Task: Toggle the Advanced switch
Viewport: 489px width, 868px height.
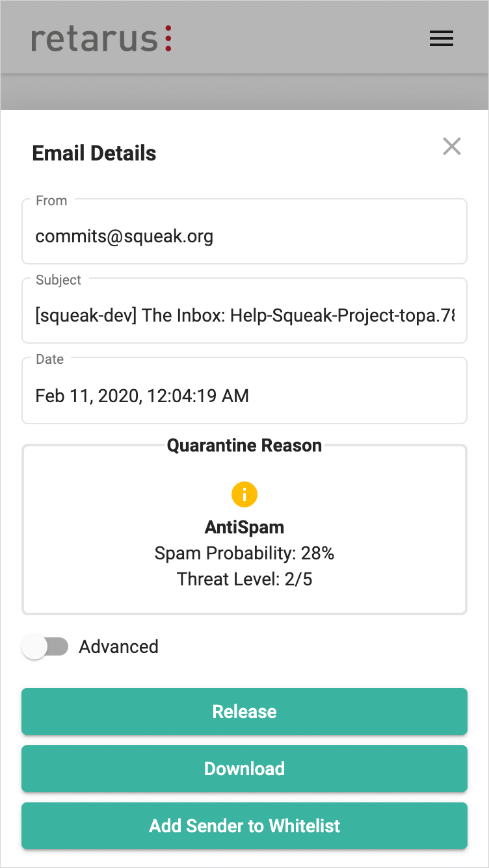Action: coord(45,647)
